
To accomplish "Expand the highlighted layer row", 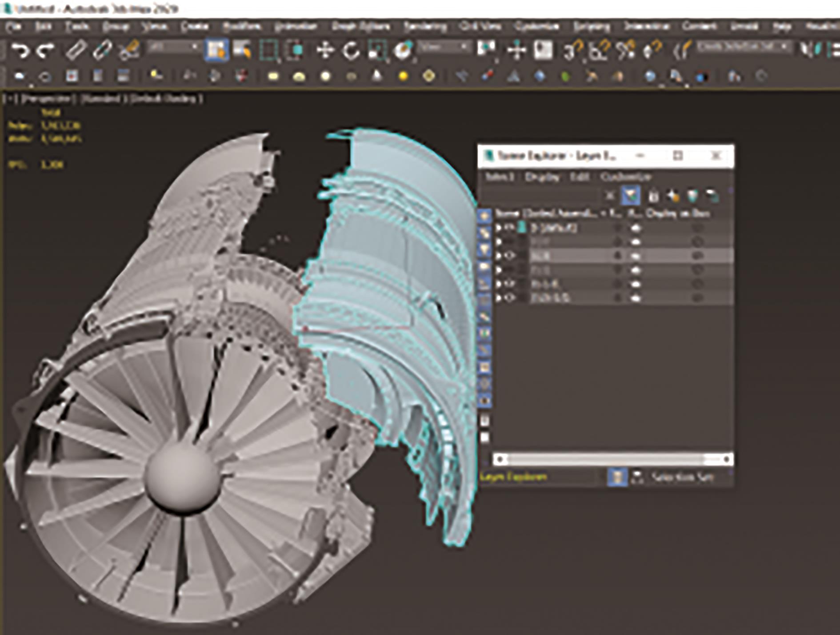I will point(498,256).
